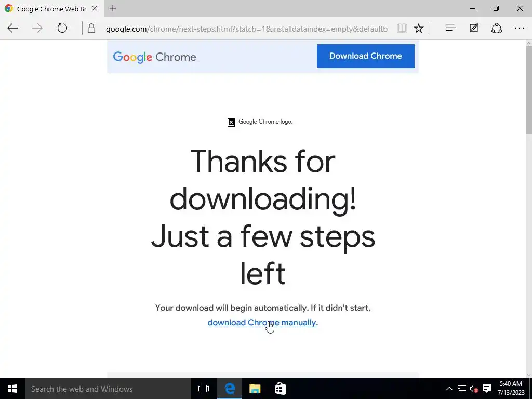Screen dimensions: 532x399
Task: Click the broken Google Chrome logo image
Action: [x=231, y=122]
